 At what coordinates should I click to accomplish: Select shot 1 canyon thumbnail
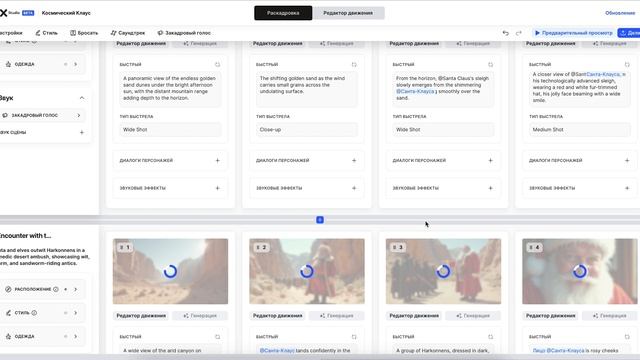(170, 271)
